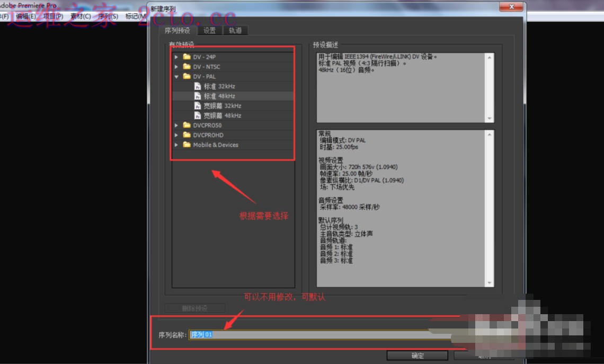This screenshot has width=604, height=364.
Task: Open the 序列(S) menu
Action: pos(108,16)
